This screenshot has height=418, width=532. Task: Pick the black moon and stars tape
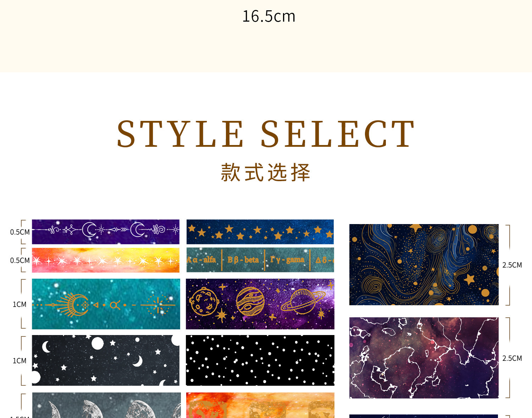pos(106,360)
